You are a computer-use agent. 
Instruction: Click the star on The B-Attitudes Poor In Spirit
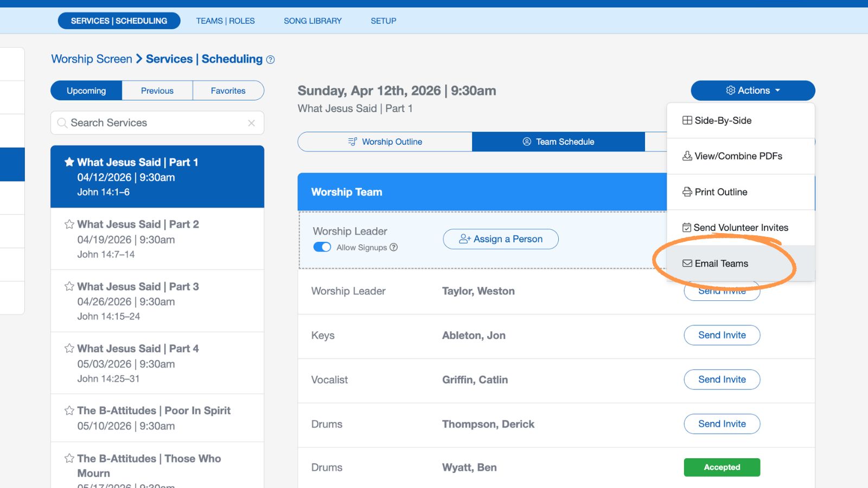(x=69, y=410)
